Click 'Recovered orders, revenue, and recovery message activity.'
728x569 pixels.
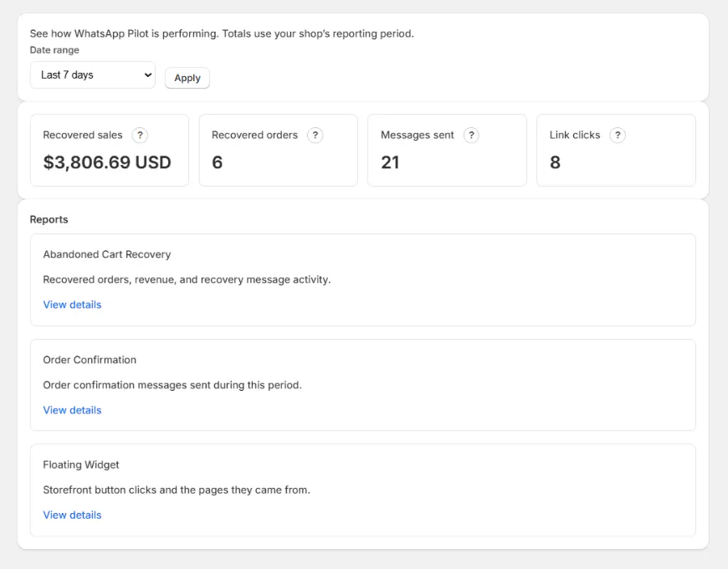click(x=187, y=279)
